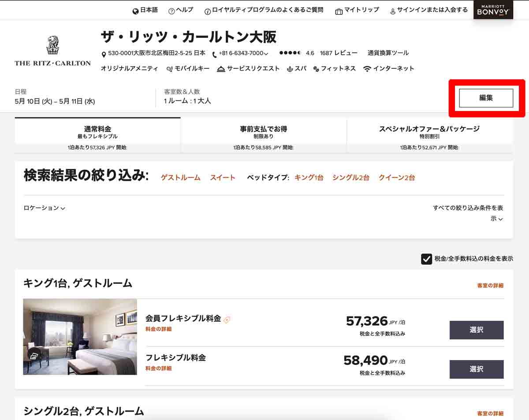Open 客室の詳細 for King guest room
This screenshot has width=529, height=420.
490,286
